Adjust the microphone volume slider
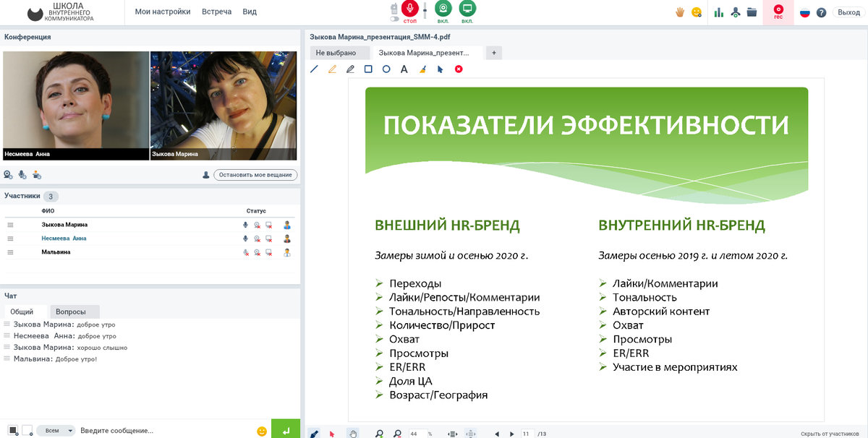The width and height of the screenshot is (868, 438). (425, 10)
